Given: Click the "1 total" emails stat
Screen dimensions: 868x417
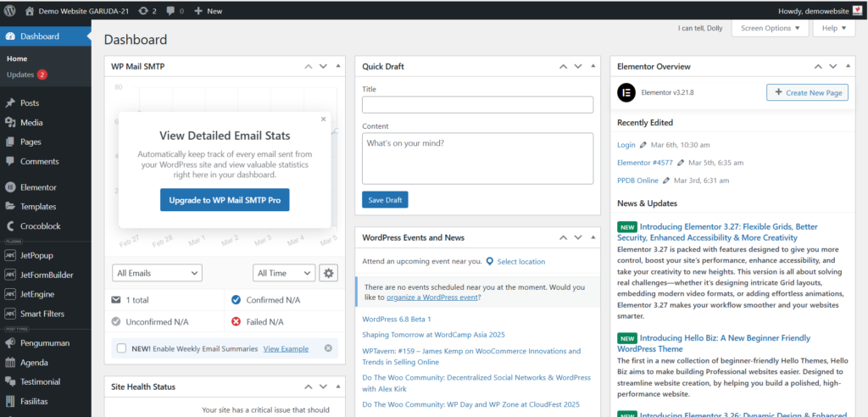Looking at the screenshot, I should point(136,300).
